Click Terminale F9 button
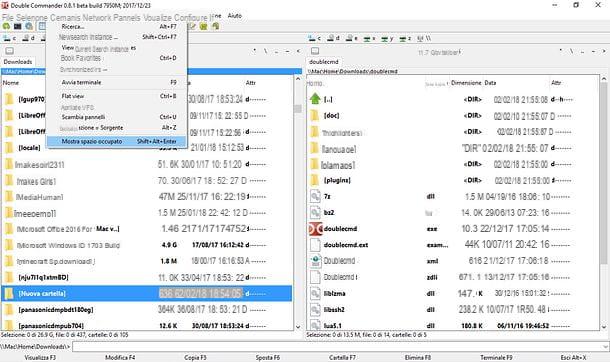The image size is (610, 362). pyautogui.click(x=496, y=357)
